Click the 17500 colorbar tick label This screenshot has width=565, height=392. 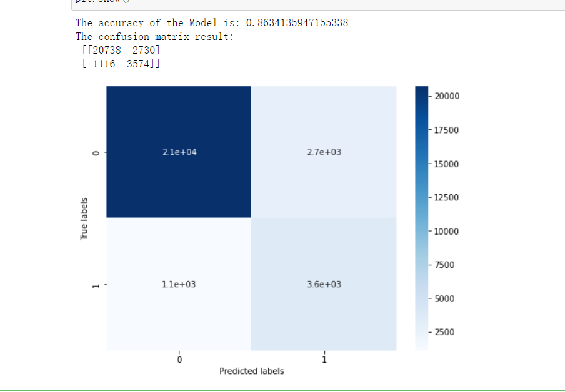[447, 130]
